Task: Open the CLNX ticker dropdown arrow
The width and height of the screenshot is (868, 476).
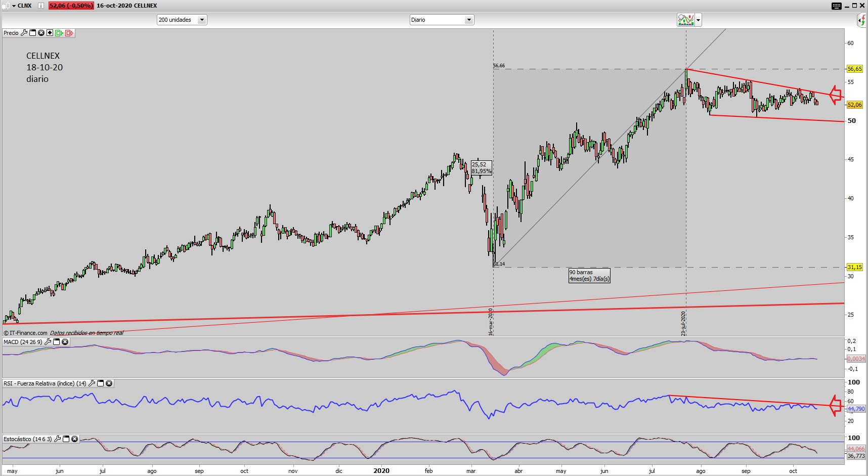Action: (x=14, y=6)
